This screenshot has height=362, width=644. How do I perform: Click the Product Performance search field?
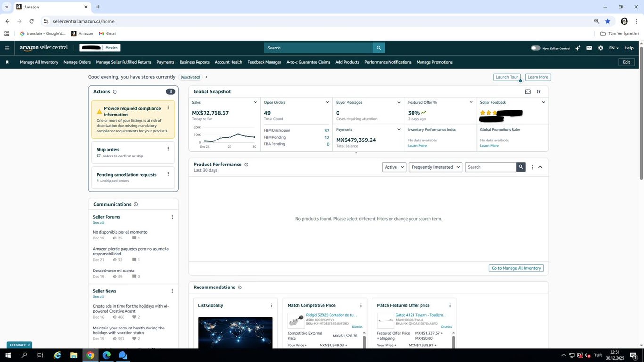[x=491, y=167]
